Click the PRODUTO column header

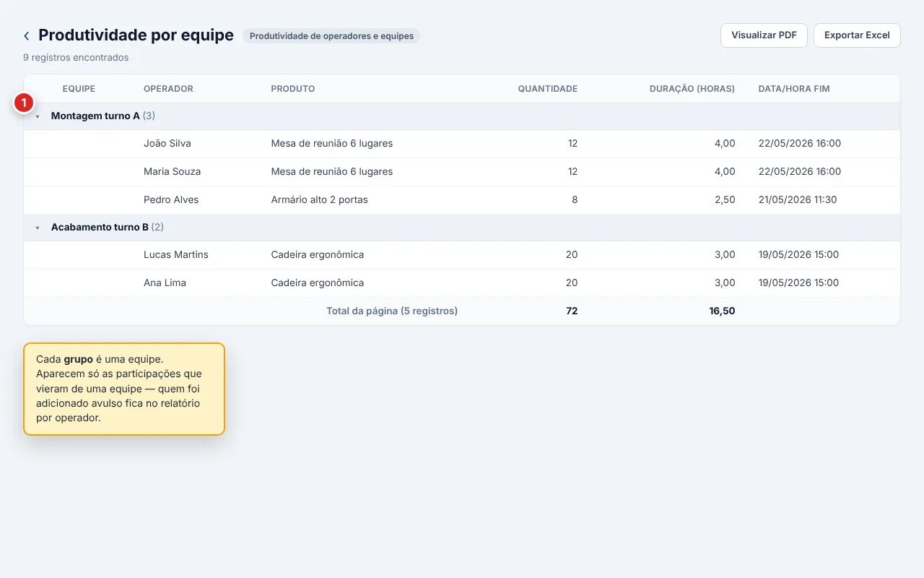point(292,89)
